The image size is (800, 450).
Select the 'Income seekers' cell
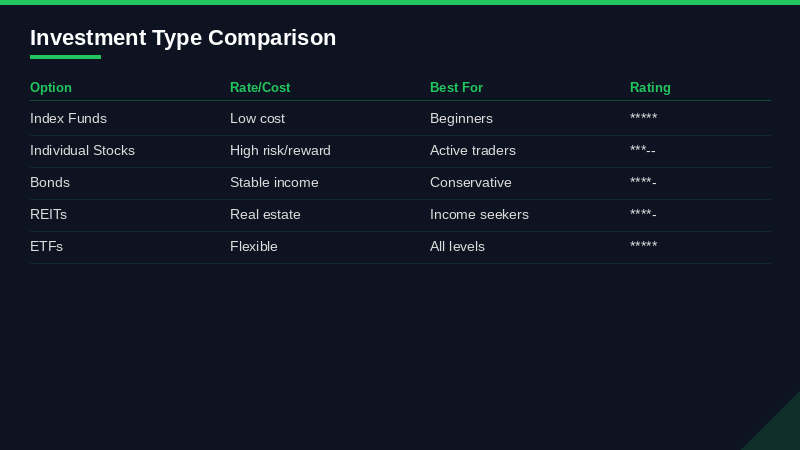(x=479, y=215)
